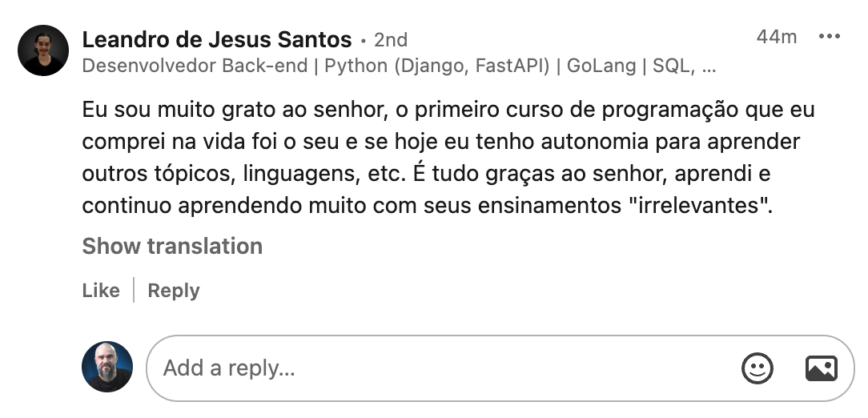868x418 pixels.
Task: Click the truncated headline ellipsis
Action: click(x=709, y=66)
